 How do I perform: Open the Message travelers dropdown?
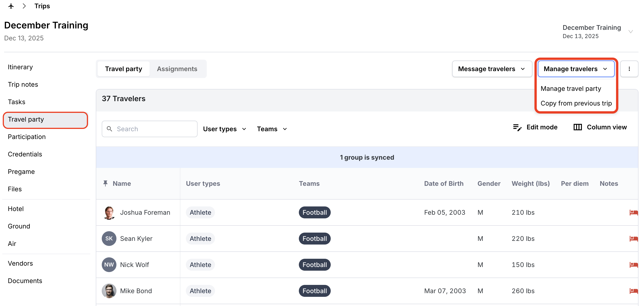coord(492,69)
